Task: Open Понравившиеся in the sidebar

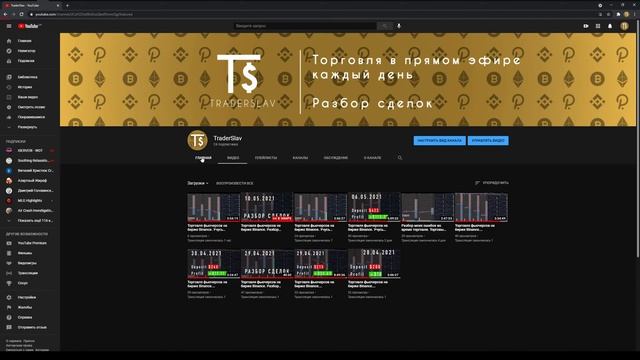Action: click(x=30, y=117)
